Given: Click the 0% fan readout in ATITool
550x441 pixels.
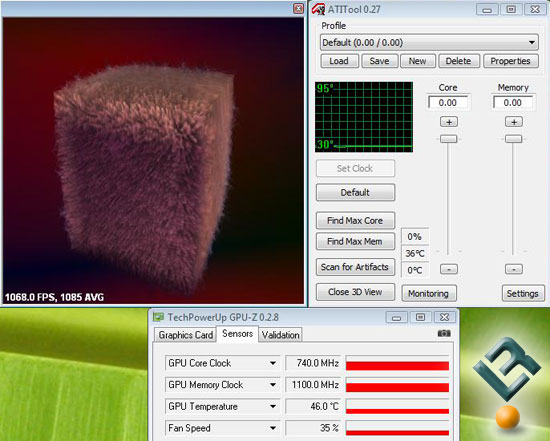Looking at the screenshot, I should pyautogui.click(x=415, y=236).
